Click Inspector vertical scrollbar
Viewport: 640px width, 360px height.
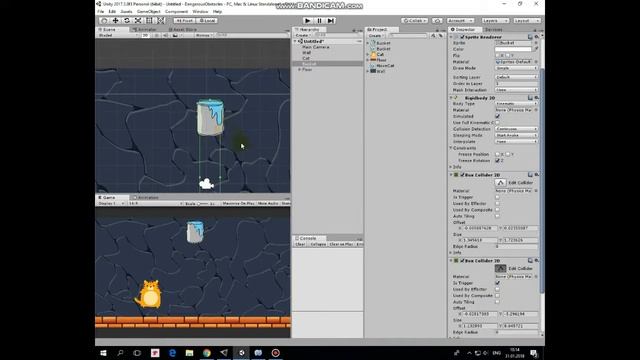[x=542, y=180]
